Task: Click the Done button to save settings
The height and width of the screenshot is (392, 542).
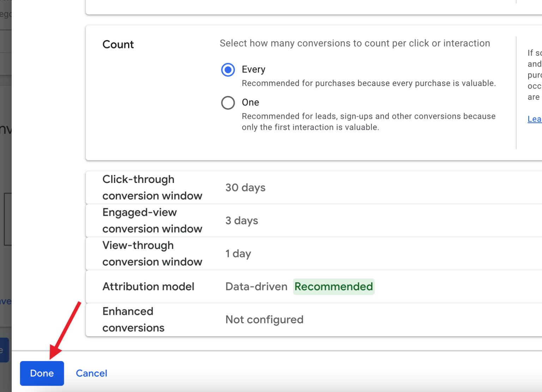Action: pos(42,373)
